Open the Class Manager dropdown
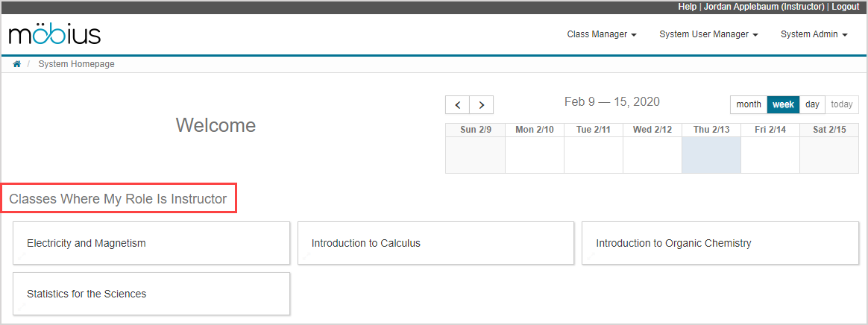 (x=601, y=34)
